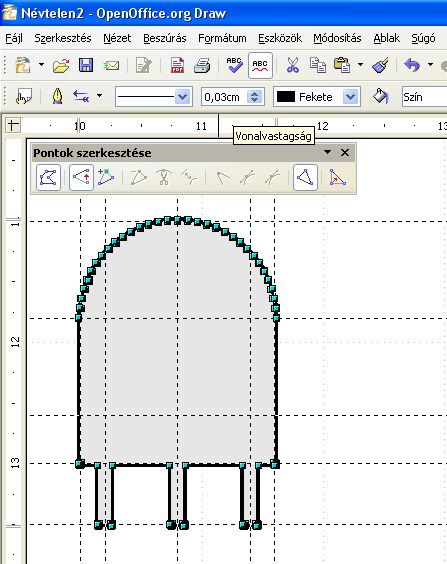
Task: Open the Line dialog pen icon
Action: (58, 96)
